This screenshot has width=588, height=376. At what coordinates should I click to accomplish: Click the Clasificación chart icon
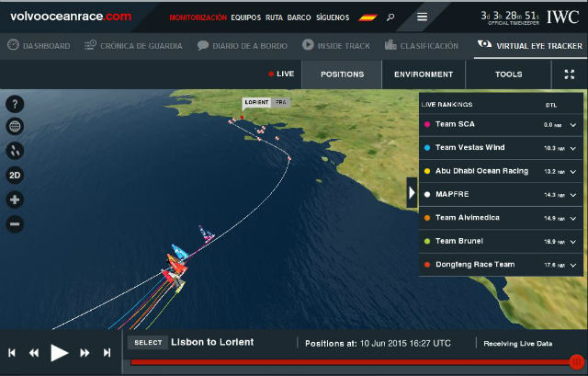[x=390, y=45]
